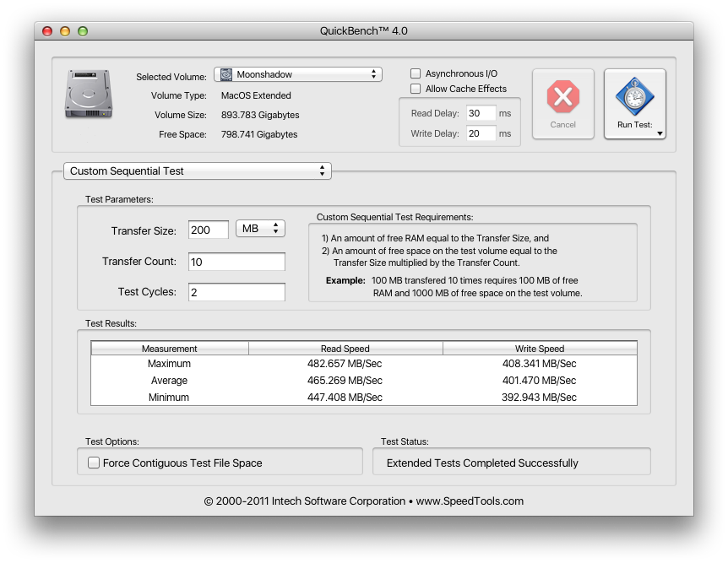
Task: Click the Read Speed column header
Action: (x=345, y=349)
